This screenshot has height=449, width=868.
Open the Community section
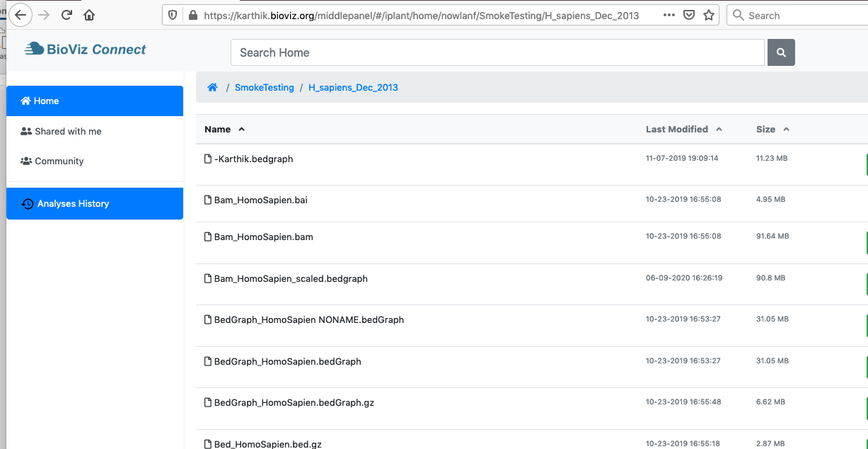(x=59, y=161)
